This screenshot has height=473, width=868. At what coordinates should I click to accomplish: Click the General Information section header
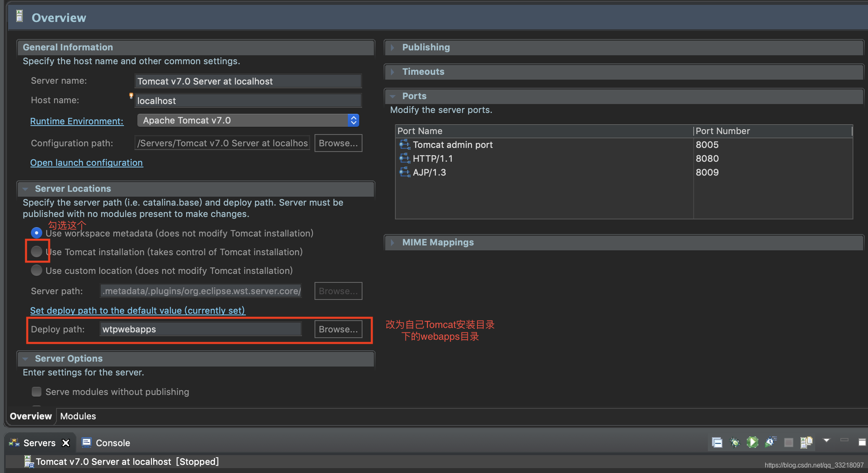click(195, 48)
